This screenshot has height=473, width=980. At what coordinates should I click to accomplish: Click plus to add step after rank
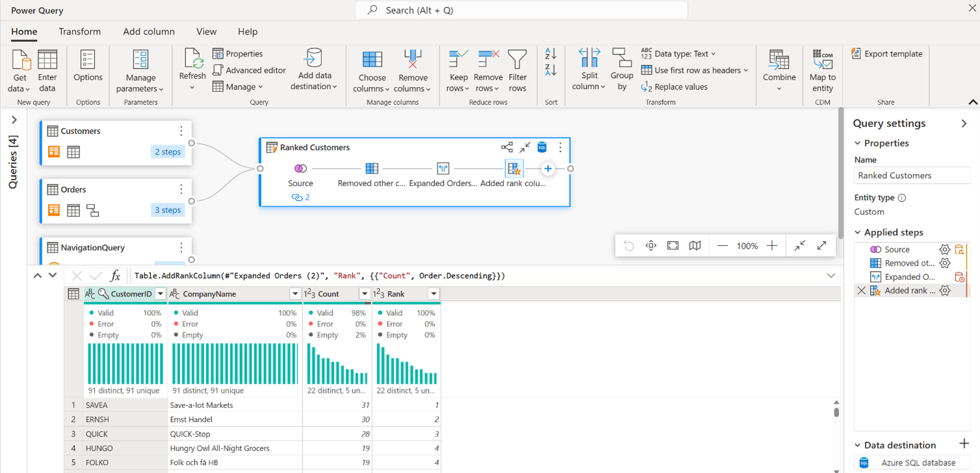click(x=548, y=169)
